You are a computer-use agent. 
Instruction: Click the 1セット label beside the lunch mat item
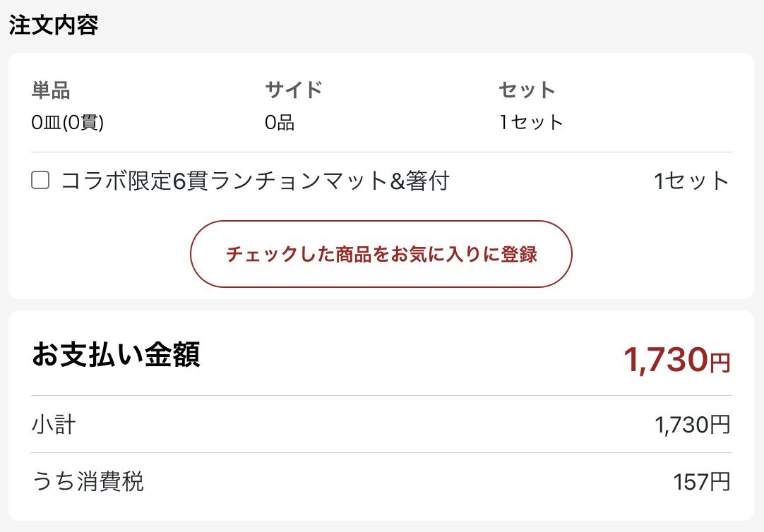[x=692, y=181]
